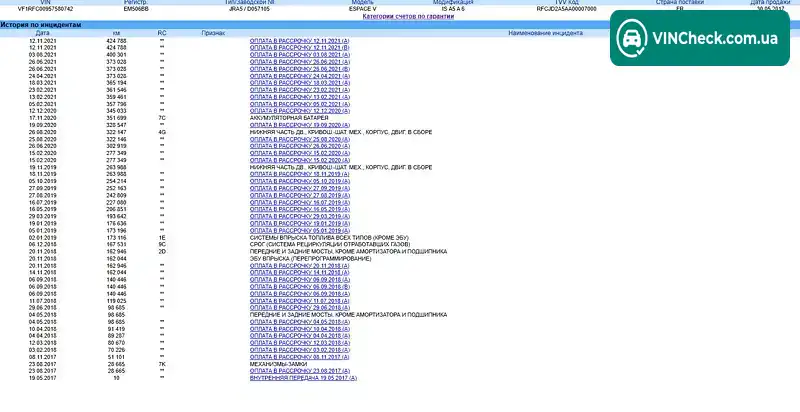
Task: Select the VIN value VF1RFC00957580742
Action: (x=45, y=9)
